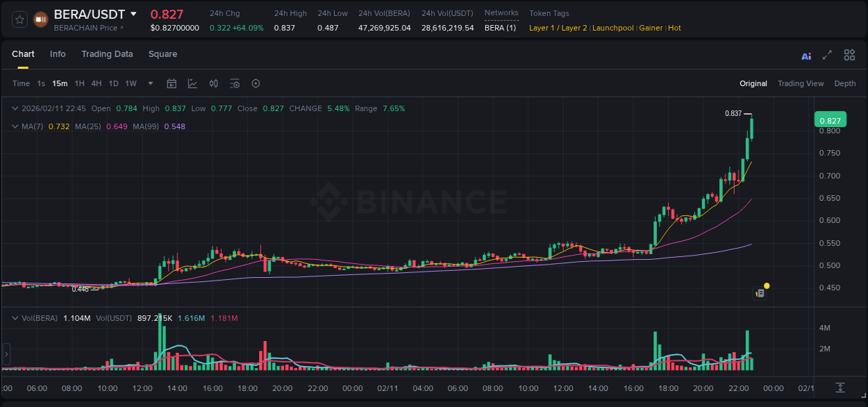Toggle BERA/USDT as favorite via star
Viewport: 868px width, 407px height.
(19, 19)
